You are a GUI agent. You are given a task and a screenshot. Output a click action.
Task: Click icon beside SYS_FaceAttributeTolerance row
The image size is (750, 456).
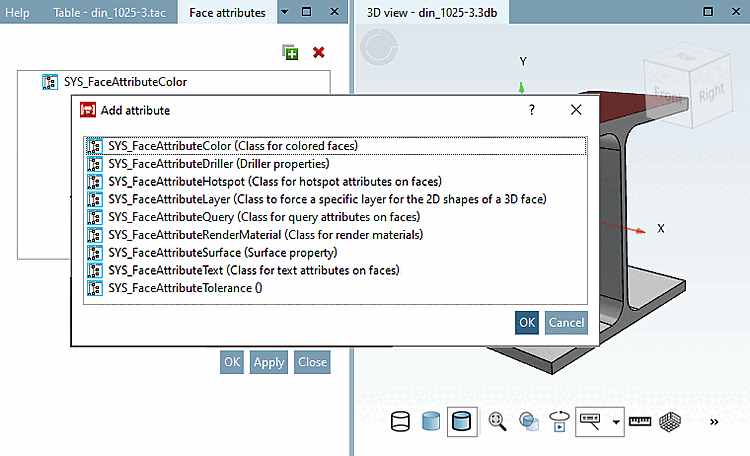(x=95, y=288)
